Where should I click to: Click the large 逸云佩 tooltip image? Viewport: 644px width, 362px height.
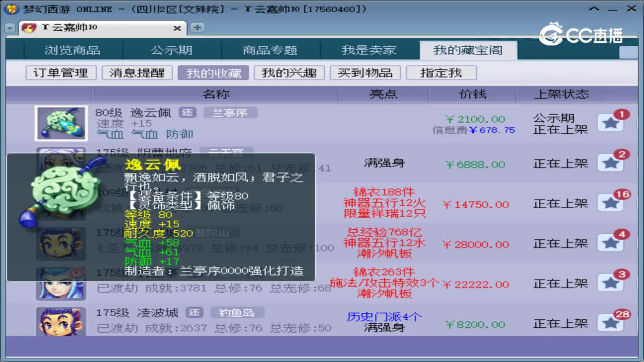pos(63,193)
